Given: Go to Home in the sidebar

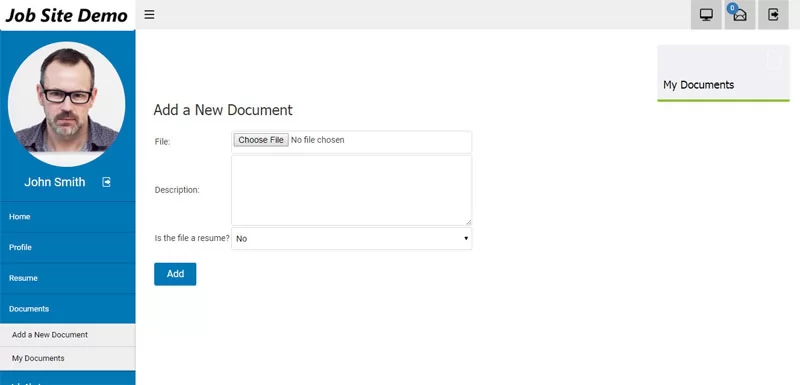Looking at the screenshot, I should [x=67, y=217].
